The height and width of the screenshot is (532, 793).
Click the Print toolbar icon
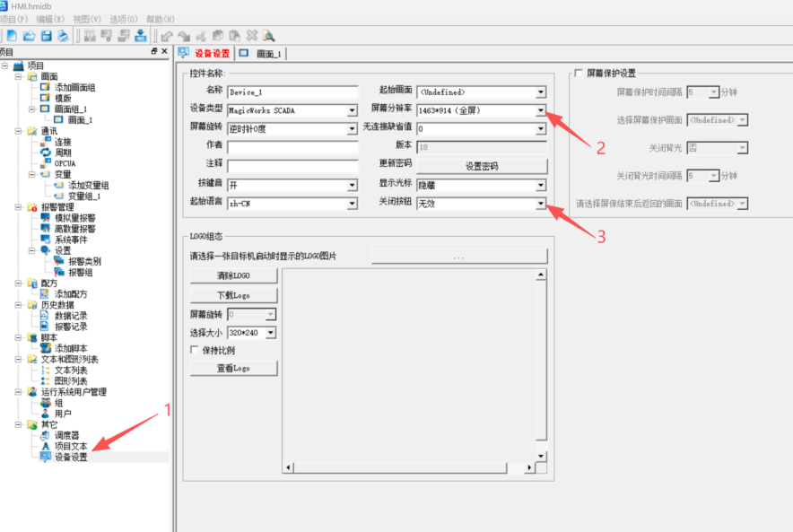click(x=63, y=35)
